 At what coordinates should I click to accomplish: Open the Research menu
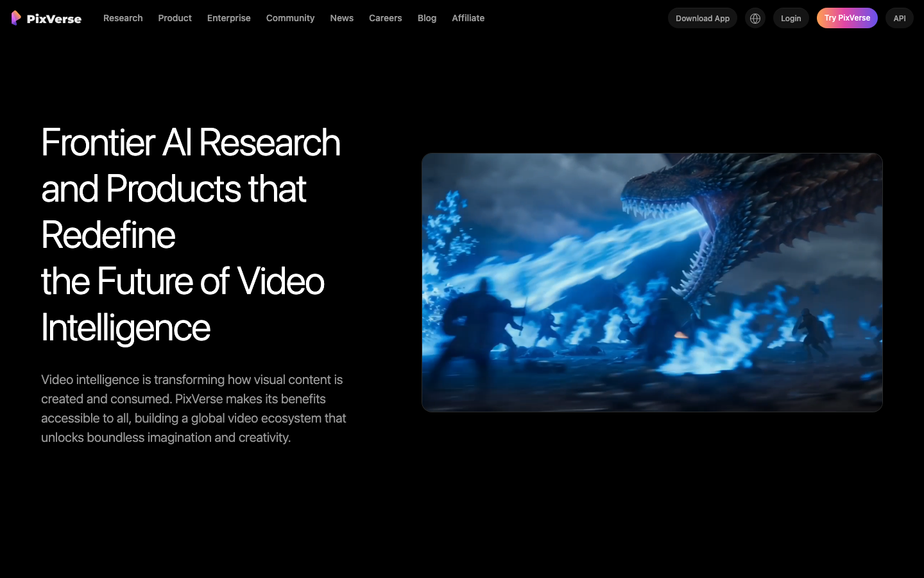[x=123, y=18]
